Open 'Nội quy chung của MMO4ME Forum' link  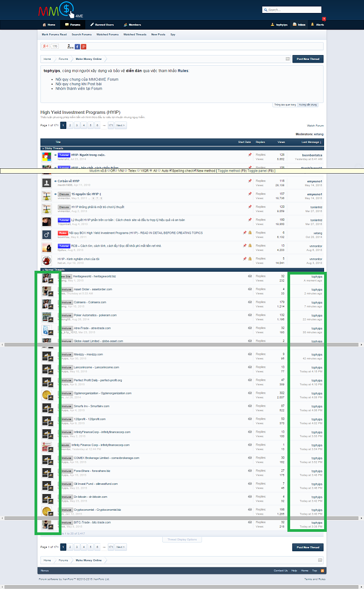pos(87,79)
